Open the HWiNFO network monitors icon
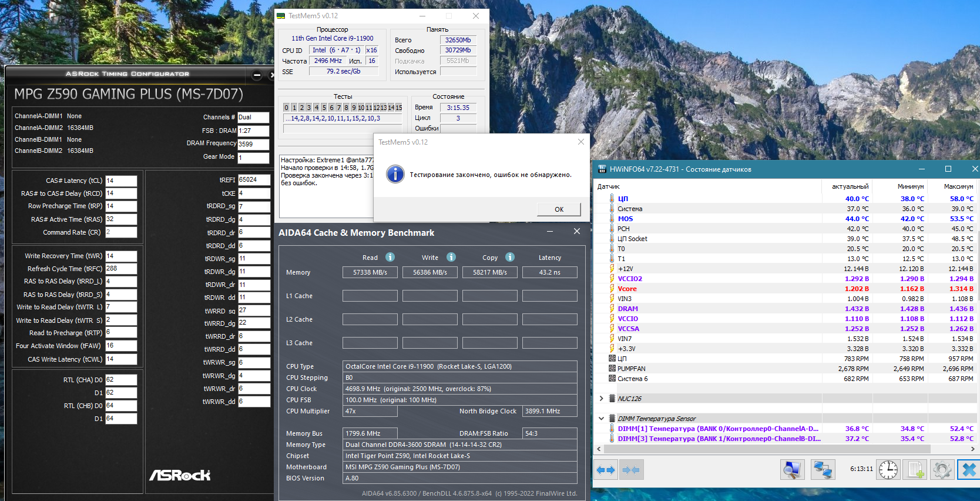 [x=823, y=470]
